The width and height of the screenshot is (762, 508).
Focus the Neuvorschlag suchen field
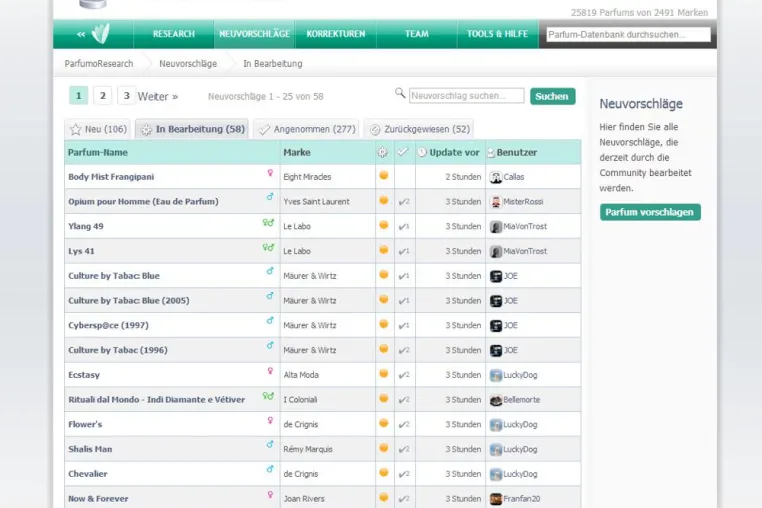click(467, 96)
